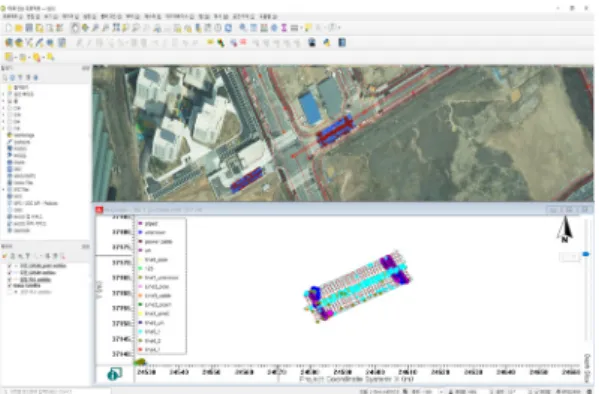This screenshot has height=394, width=599.
Task: Click Browser panel filter icon
Action: [x=20, y=78]
